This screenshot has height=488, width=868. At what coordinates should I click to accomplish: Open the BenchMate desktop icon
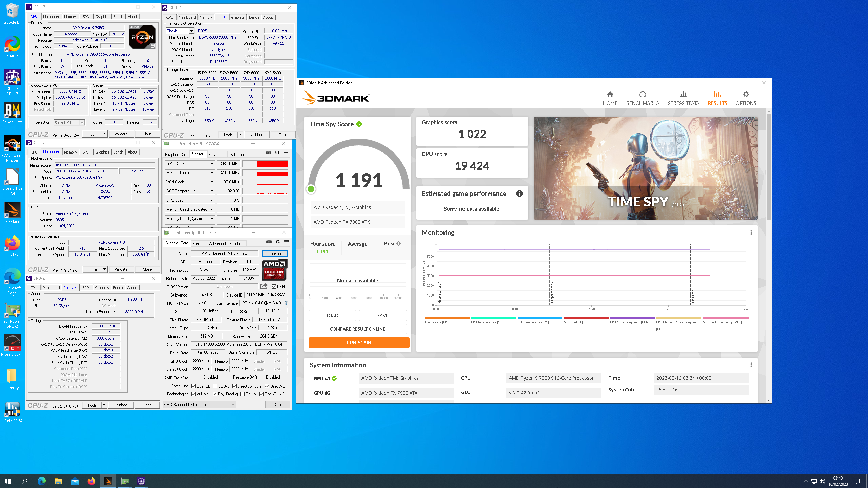(12, 114)
